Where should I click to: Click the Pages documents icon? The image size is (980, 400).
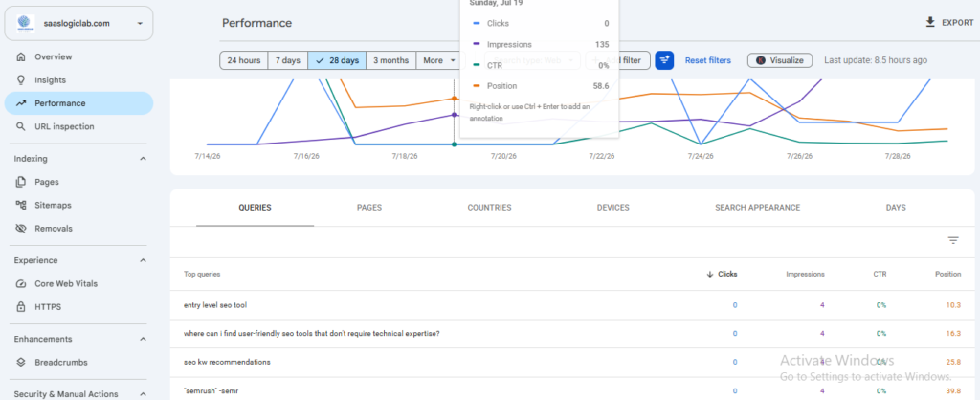[21, 182]
